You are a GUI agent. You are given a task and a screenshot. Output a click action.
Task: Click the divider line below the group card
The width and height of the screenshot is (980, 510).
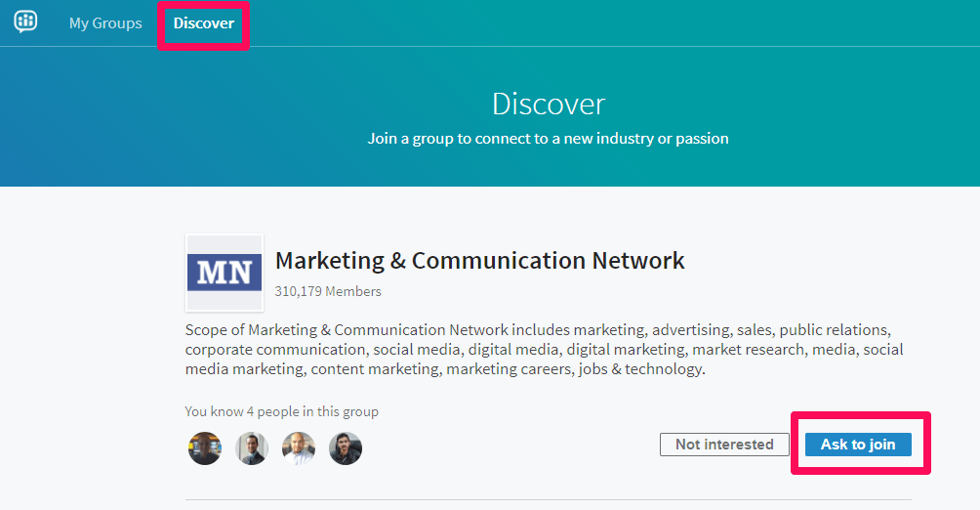(x=548, y=499)
